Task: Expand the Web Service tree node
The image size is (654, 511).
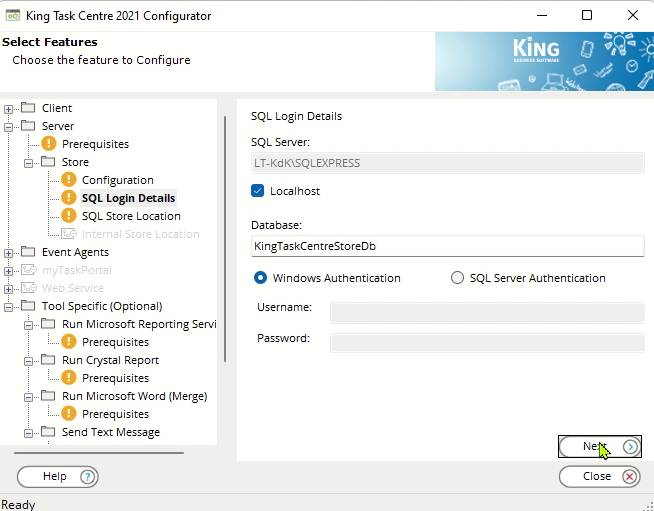Action: click(8, 289)
